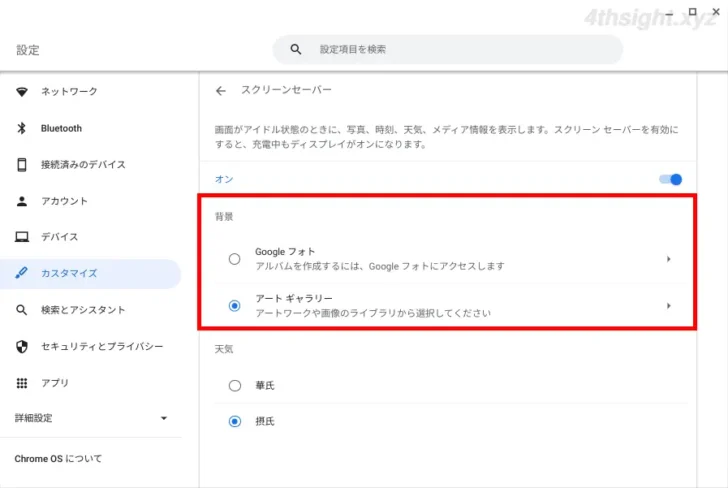
Task: Click the アート ギャラリー title text
Action: (x=294, y=298)
